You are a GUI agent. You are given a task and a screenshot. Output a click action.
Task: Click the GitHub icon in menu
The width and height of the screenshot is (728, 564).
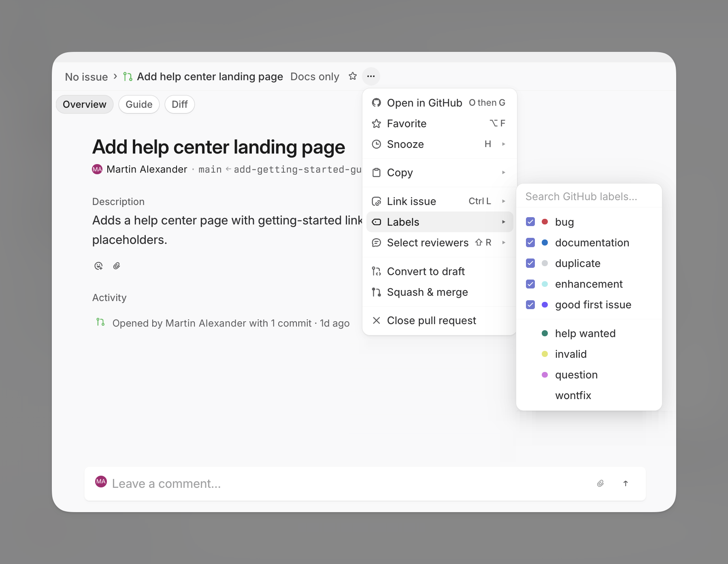[377, 103]
